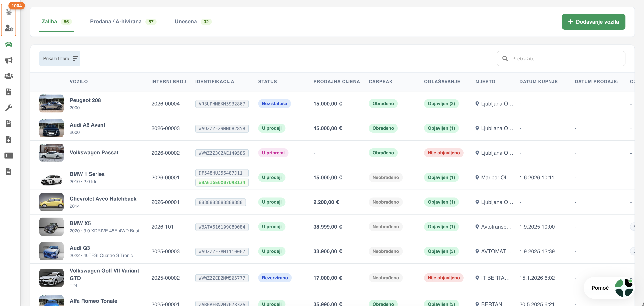Open the megaphone advertising icon
The height and width of the screenshot is (306, 644).
click(9, 60)
